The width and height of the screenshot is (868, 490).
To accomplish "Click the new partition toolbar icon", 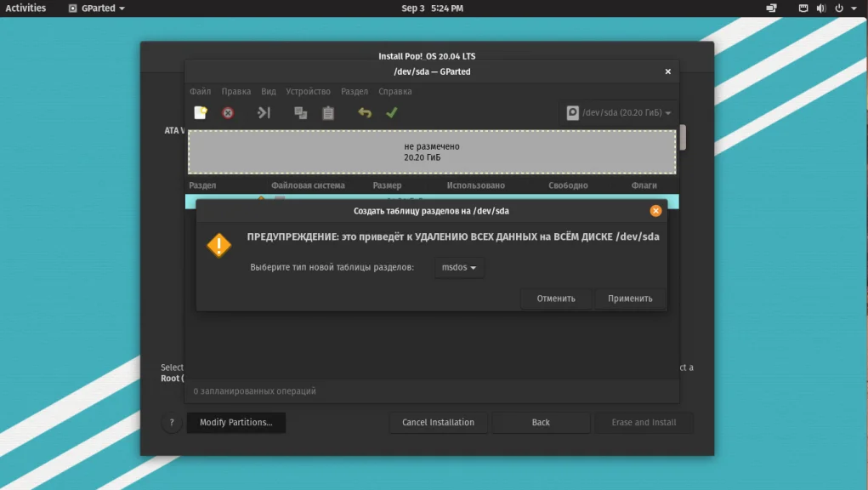I will (x=201, y=113).
